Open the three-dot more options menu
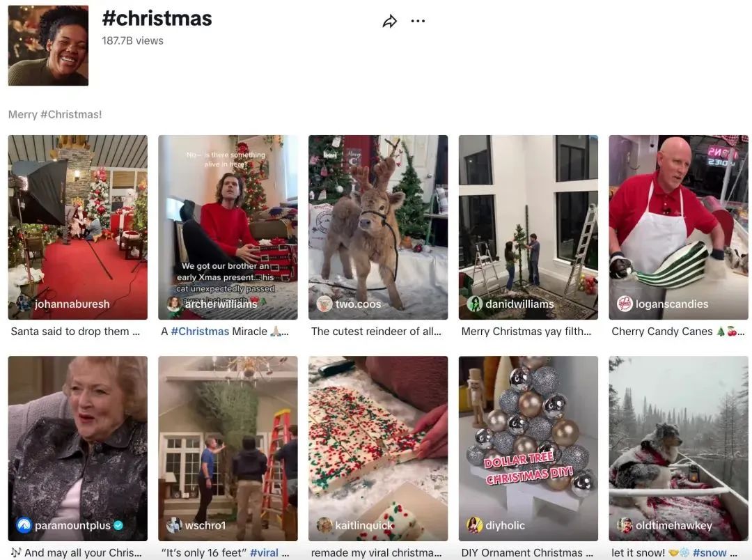 pos(418,21)
